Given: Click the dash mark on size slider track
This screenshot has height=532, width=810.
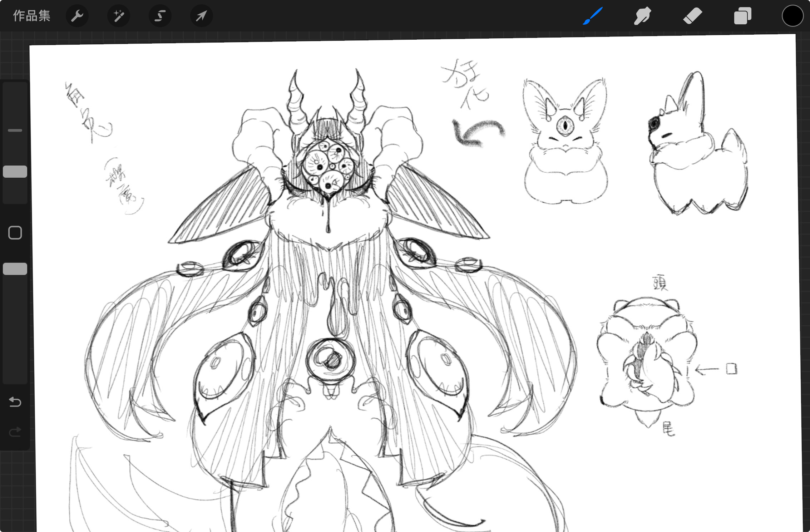Looking at the screenshot, I should 15,130.
